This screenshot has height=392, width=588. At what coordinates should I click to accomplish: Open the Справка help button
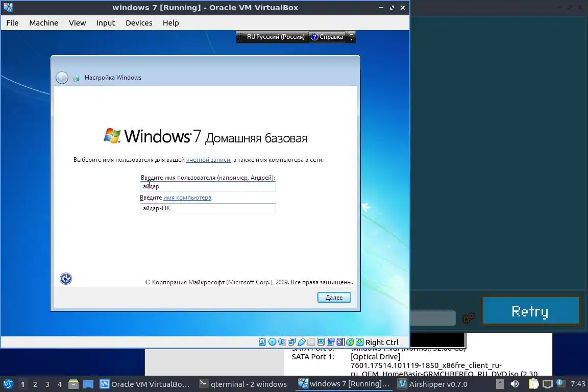327,37
